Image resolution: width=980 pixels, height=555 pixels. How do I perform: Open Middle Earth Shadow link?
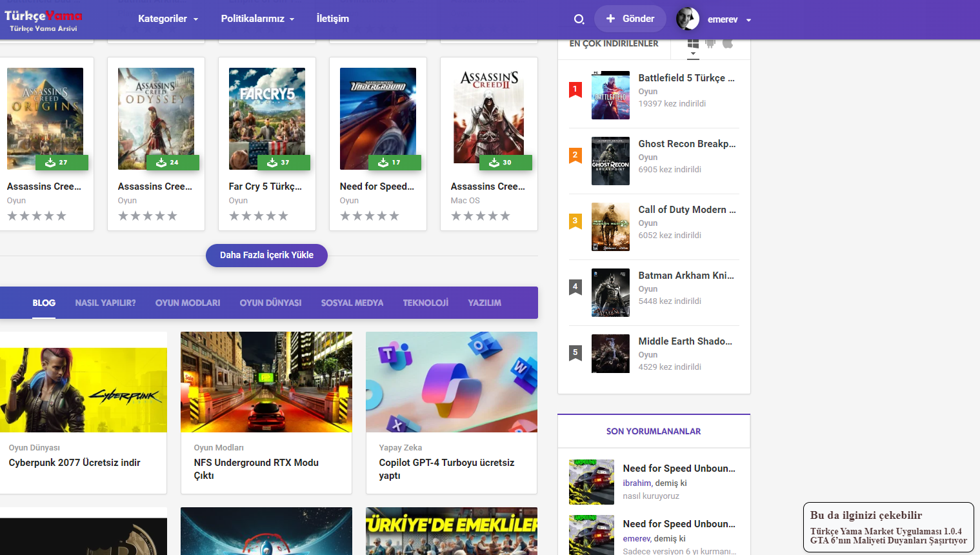[x=685, y=341]
